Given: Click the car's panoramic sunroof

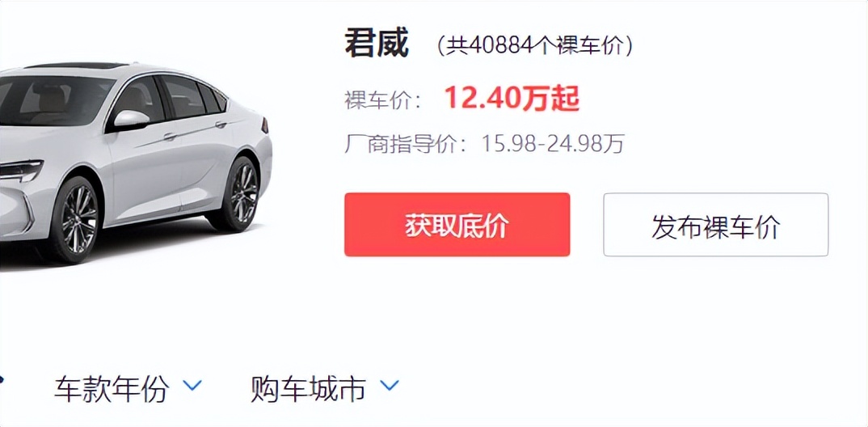Looking at the screenshot, I should (77, 66).
